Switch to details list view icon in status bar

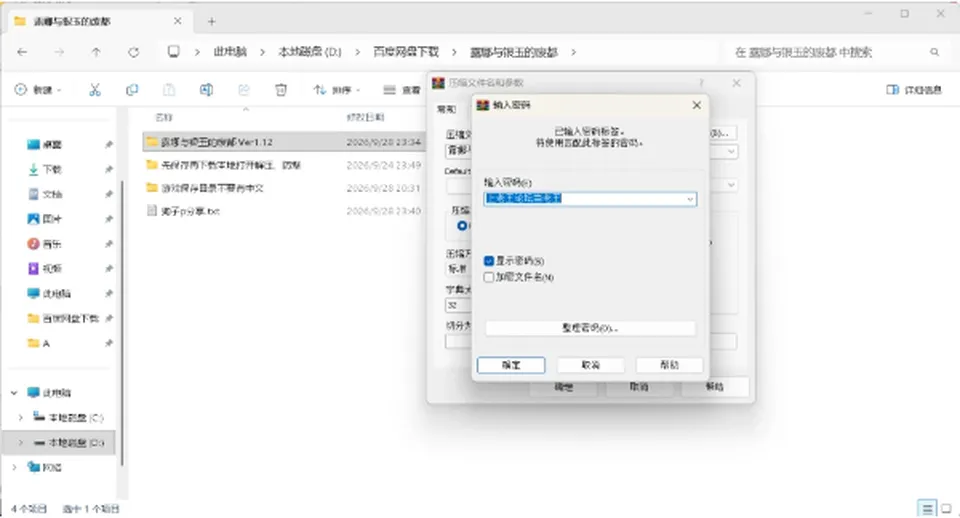[x=927, y=508]
